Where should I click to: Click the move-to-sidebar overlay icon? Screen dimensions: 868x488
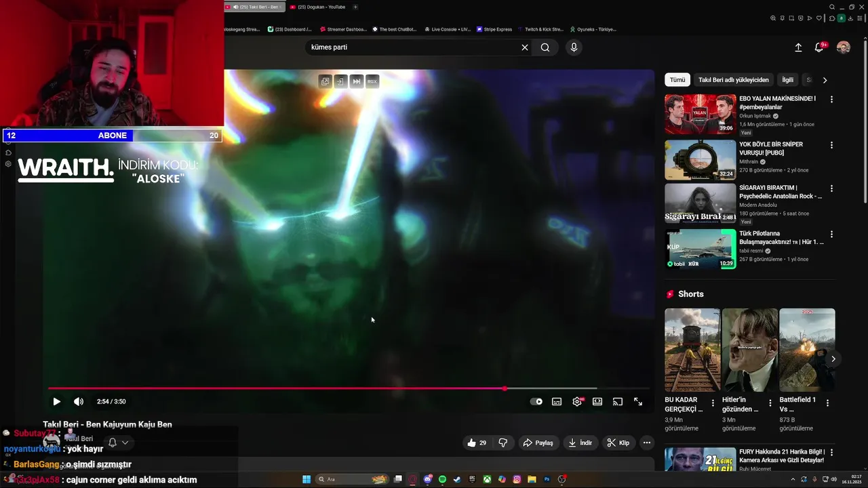tap(340, 81)
